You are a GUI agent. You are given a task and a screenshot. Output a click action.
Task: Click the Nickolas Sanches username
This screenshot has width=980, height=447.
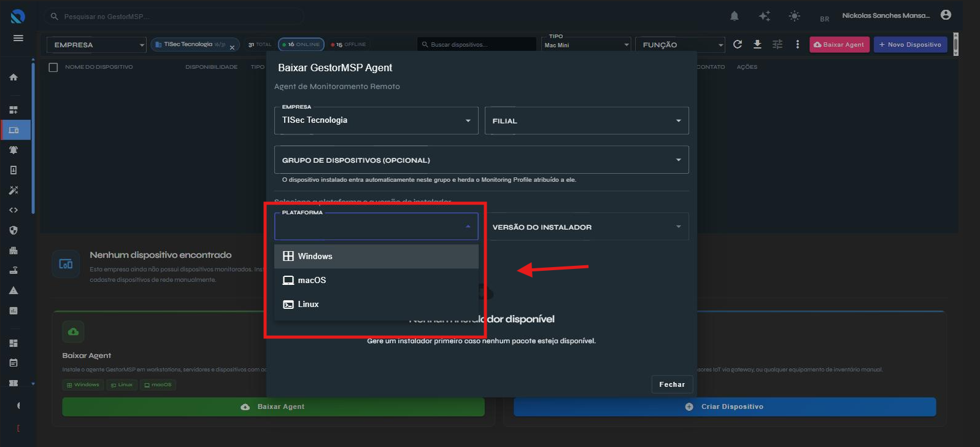tap(885, 15)
